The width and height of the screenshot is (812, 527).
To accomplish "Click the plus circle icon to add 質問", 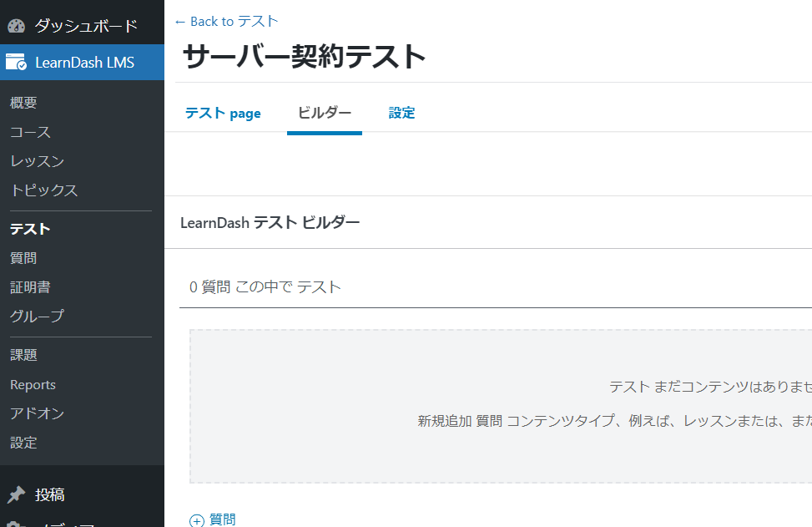I will point(197,520).
